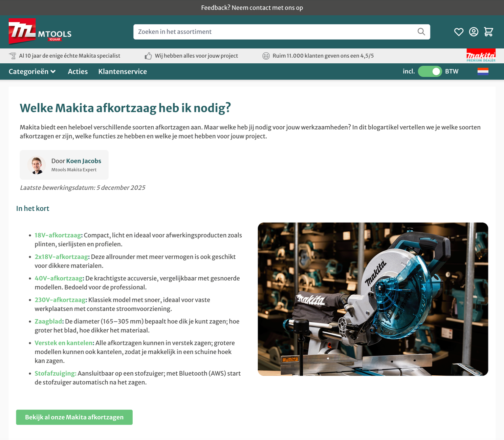The image size is (504, 440).
Task: Click author name Koen Jacobs
Action: tap(84, 161)
